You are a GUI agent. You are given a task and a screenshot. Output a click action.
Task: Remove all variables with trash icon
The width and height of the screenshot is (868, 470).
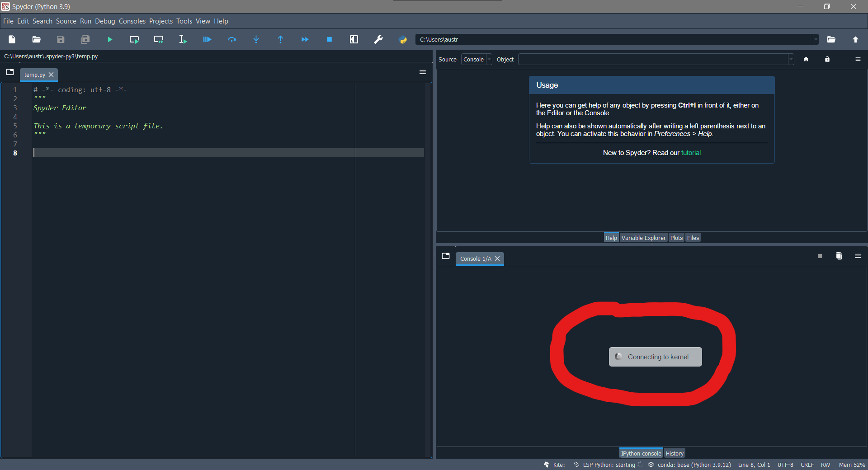pos(839,256)
